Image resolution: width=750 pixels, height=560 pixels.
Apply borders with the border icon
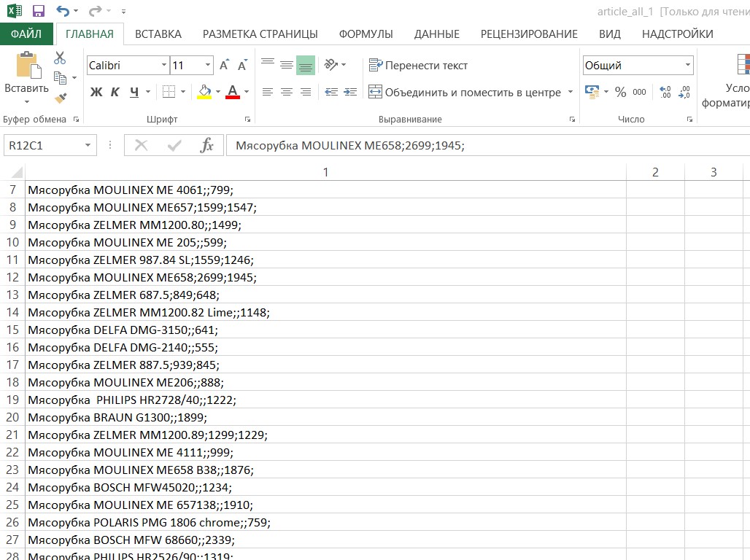[x=169, y=92]
